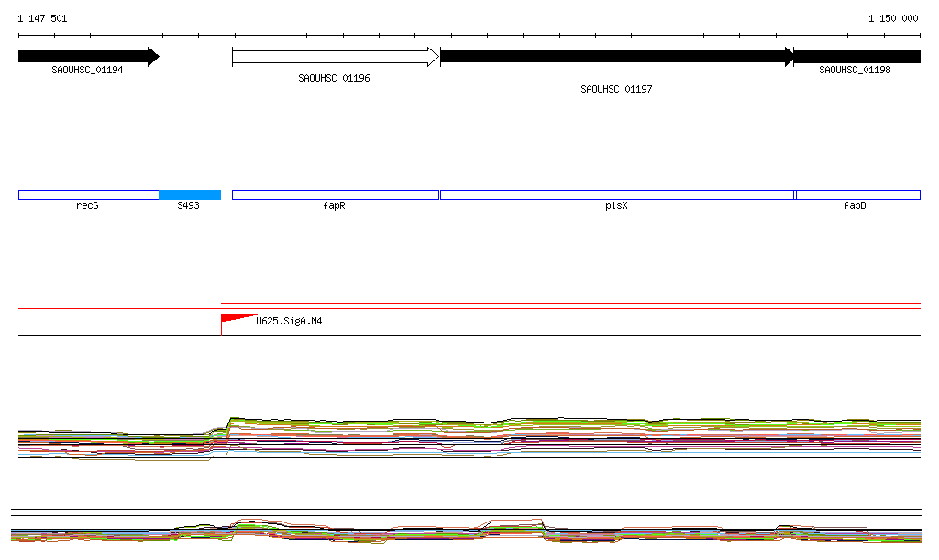939x560 pixels.
Task: Select the plsX segment box
Action: (616, 194)
